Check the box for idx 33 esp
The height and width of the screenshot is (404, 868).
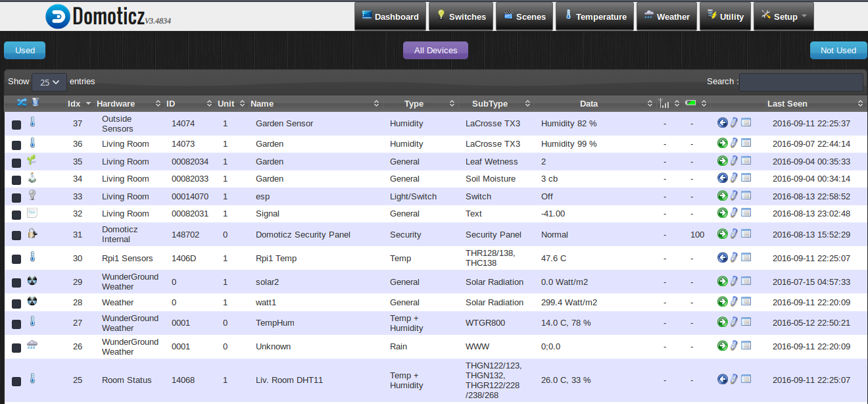point(16,197)
